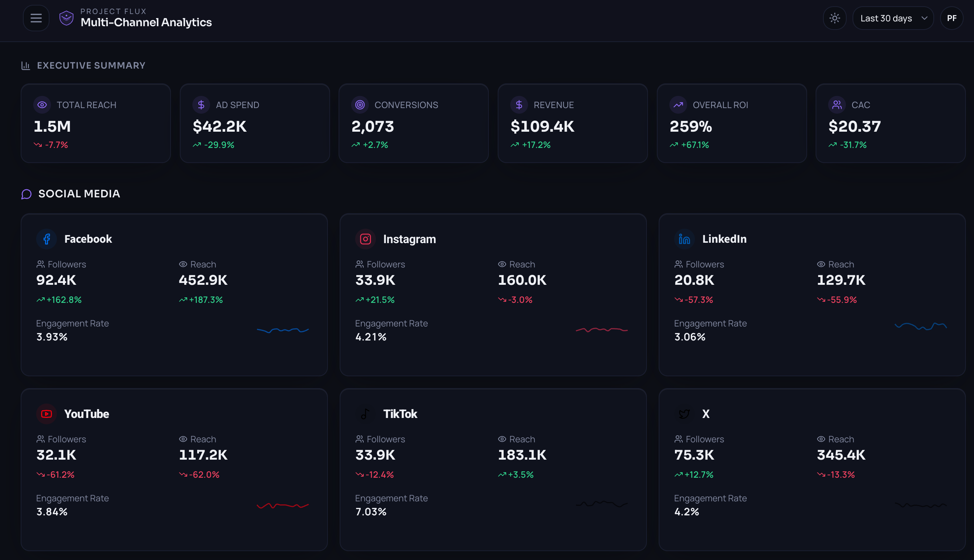Screen dimensions: 974x560
Task: Click the Overall ROI trending icon
Action: [x=678, y=105]
